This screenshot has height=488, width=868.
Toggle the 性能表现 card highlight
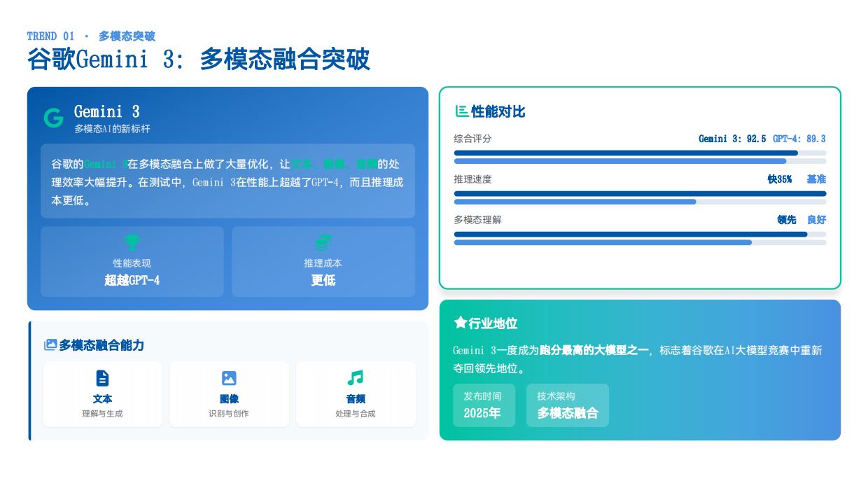pos(132,262)
